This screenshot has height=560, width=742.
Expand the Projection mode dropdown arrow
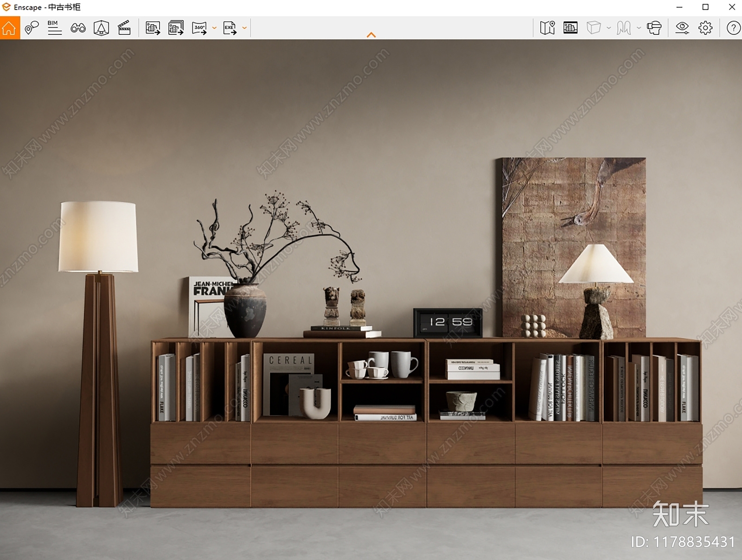point(609,28)
